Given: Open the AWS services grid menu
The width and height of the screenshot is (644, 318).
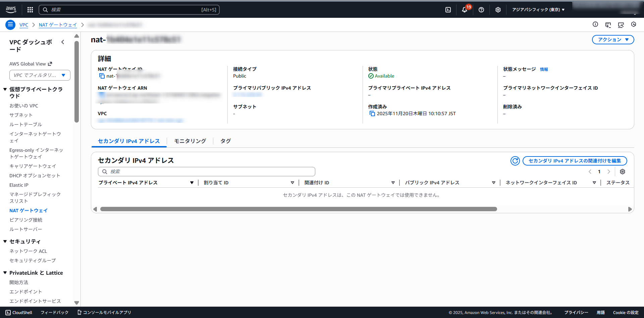Looking at the screenshot, I should (x=30, y=10).
